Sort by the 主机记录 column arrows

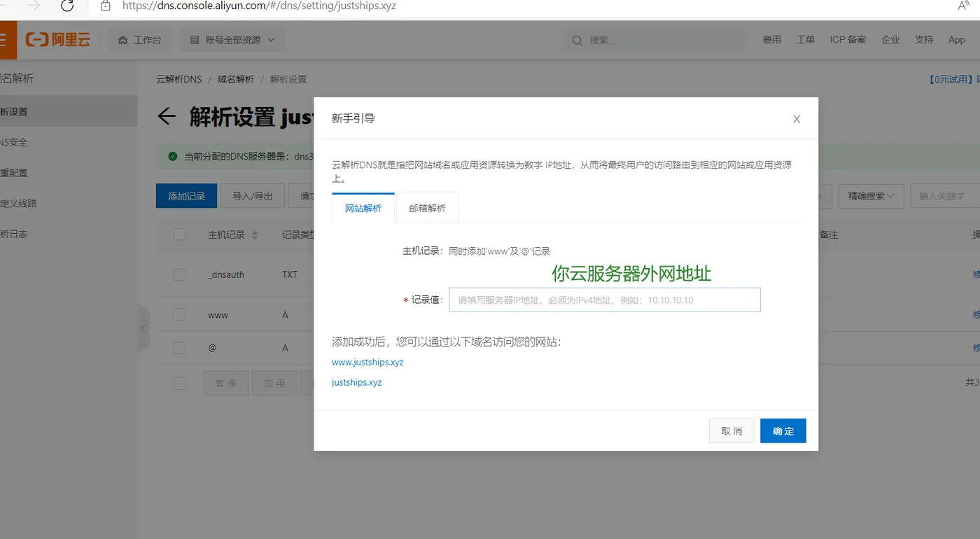(x=255, y=235)
